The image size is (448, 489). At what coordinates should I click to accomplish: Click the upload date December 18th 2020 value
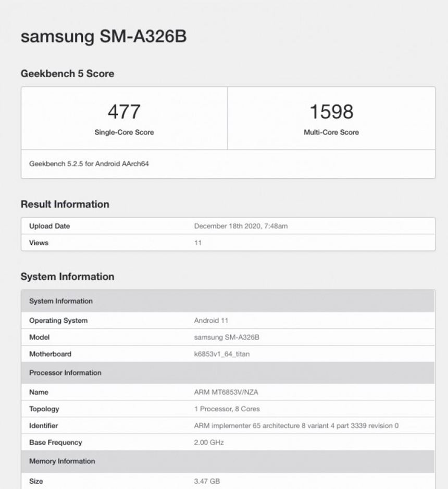coord(241,226)
